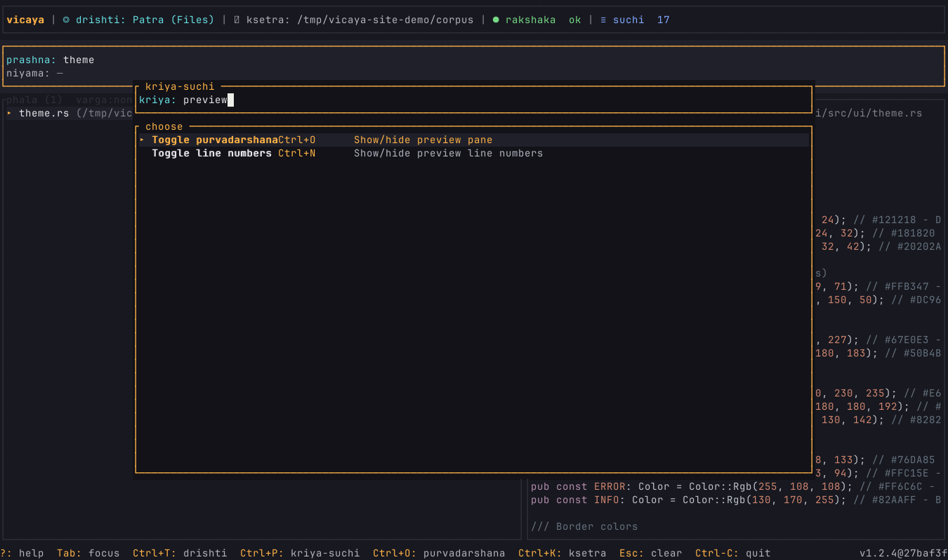Click 'drishti: Patra (Files)' in the header

pos(145,20)
